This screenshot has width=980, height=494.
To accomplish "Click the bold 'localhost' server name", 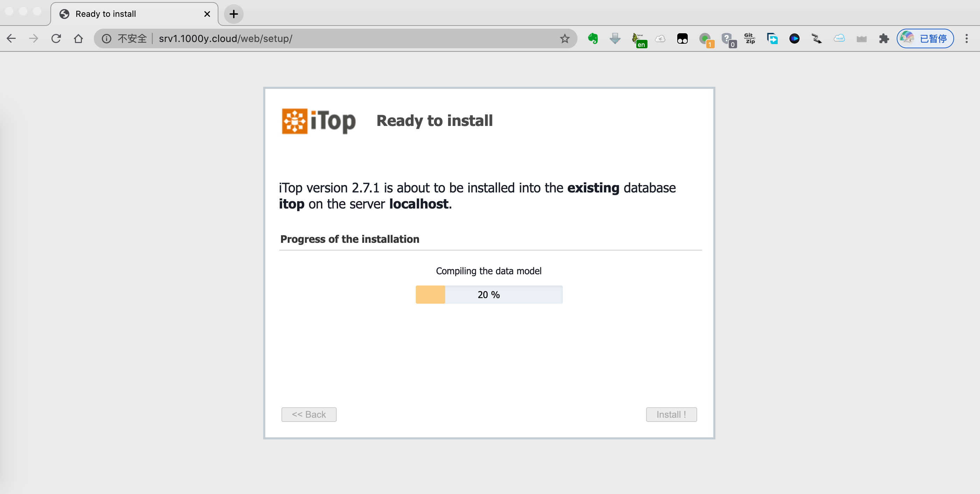I will point(419,204).
